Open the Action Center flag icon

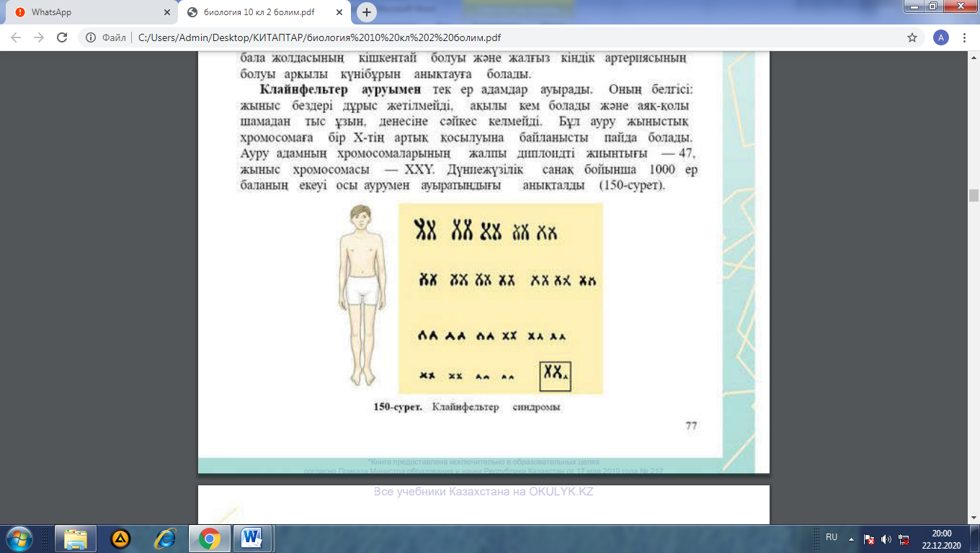click(x=870, y=539)
